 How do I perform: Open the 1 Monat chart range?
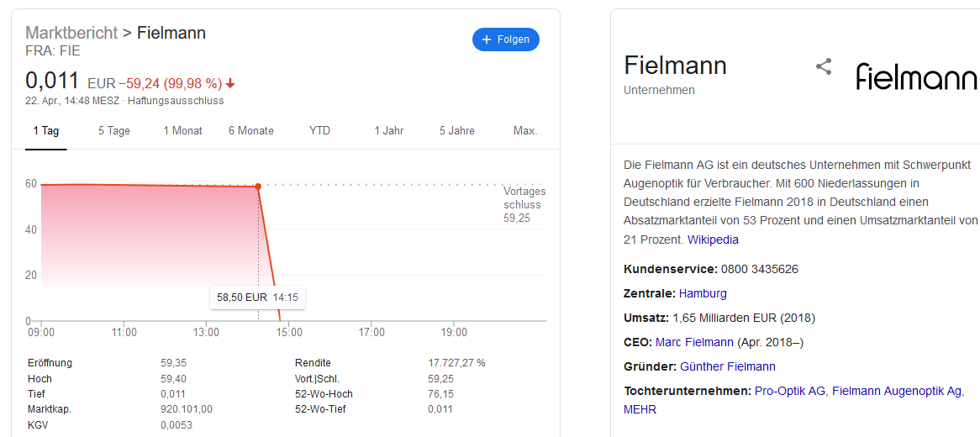182,131
